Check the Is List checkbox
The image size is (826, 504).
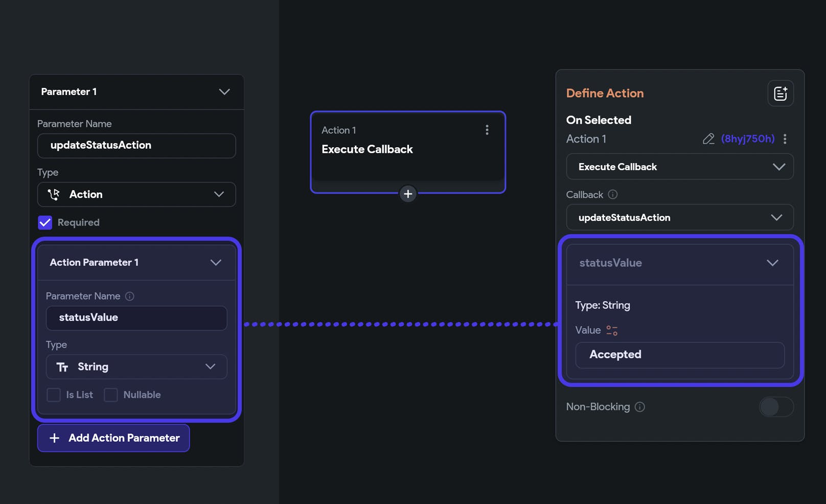54,395
